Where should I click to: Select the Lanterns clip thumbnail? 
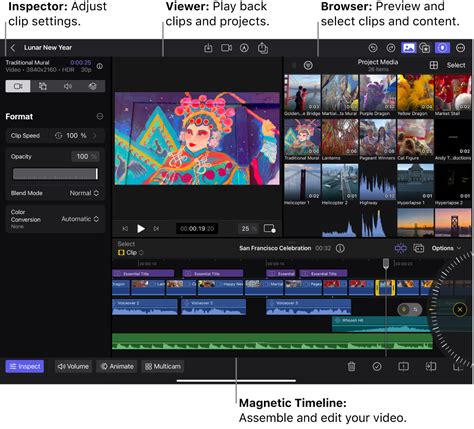point(340,137)
